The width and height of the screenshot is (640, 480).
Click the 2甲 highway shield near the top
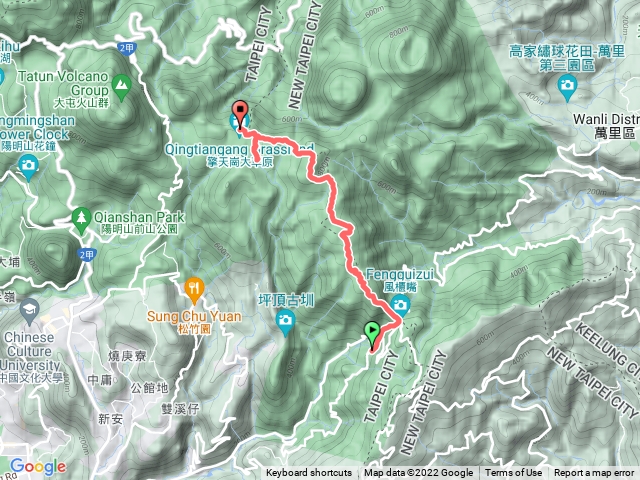point(126,49)
